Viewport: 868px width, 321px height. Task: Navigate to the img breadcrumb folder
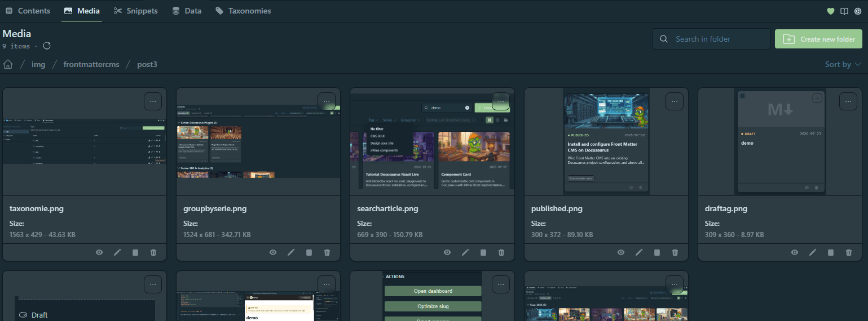pyautogui.click(x=38, y=64)
